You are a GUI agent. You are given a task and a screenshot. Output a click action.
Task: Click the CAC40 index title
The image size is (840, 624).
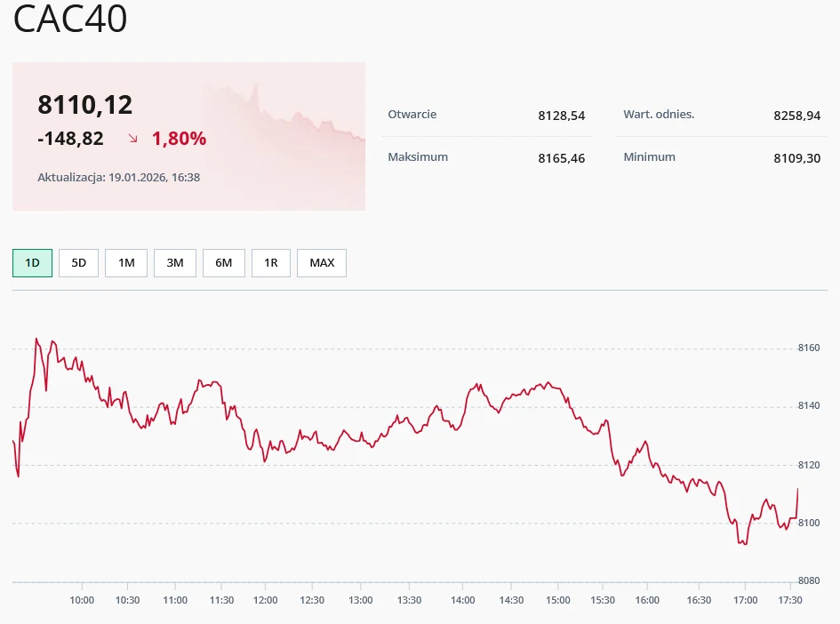[x=71, y=20]
